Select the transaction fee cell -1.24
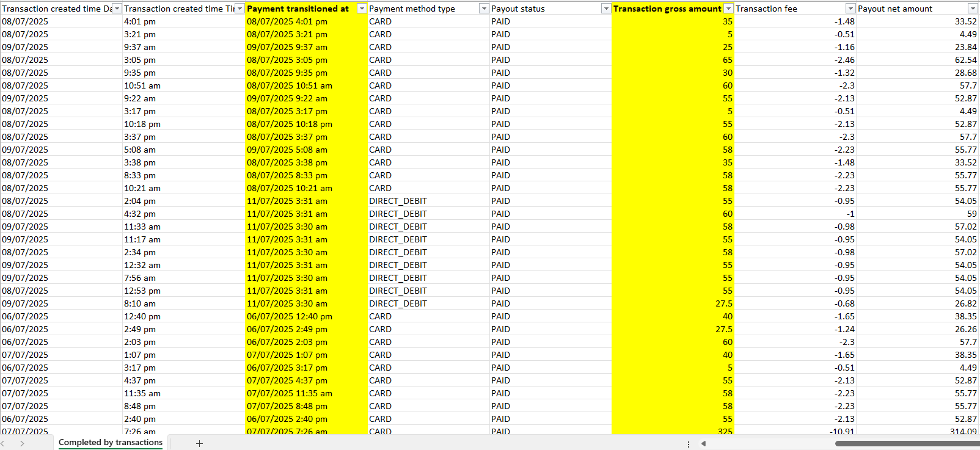 [795, 329]
